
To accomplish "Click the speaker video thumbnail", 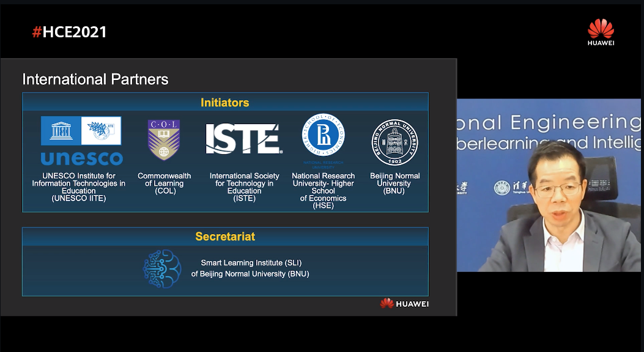I will [x=549, y=185].
